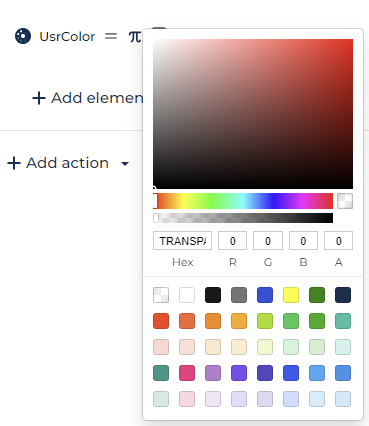Click the hue rainbow slider
Viewport: 369px width, 426px height.
coord(243,201)
